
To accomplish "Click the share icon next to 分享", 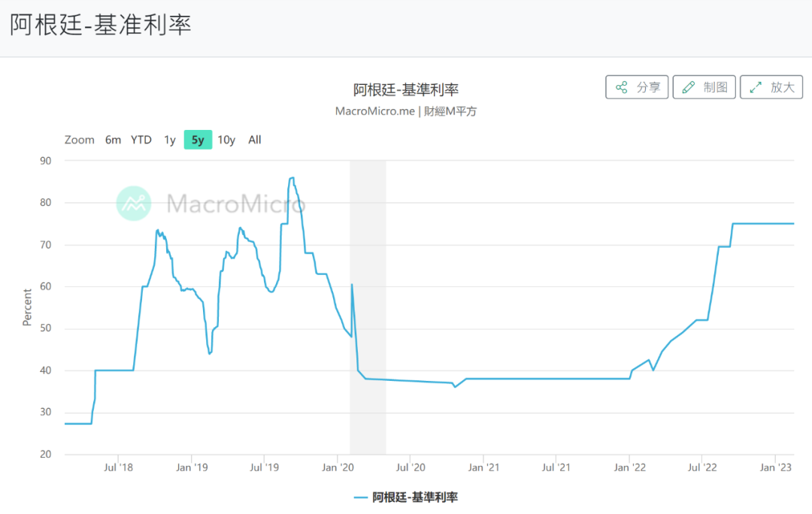I will [621, 87].
